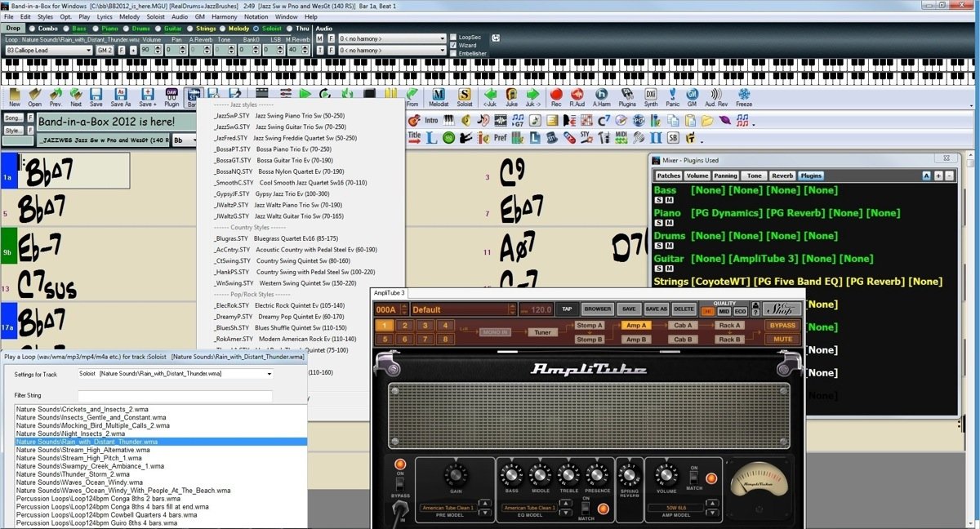Step the AmpliTube Pre Model selector arrows
This screenshot has width=980, height=529.
tap(486, 508)
